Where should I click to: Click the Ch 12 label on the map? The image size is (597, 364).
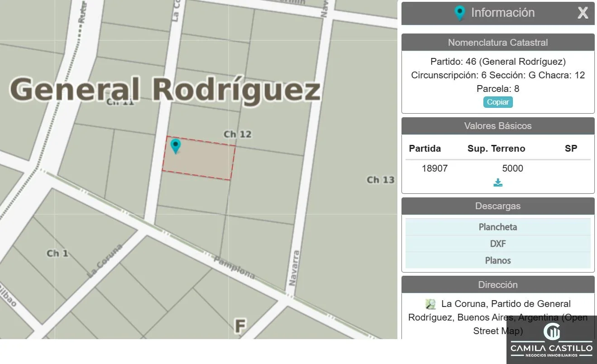(238, 134)
